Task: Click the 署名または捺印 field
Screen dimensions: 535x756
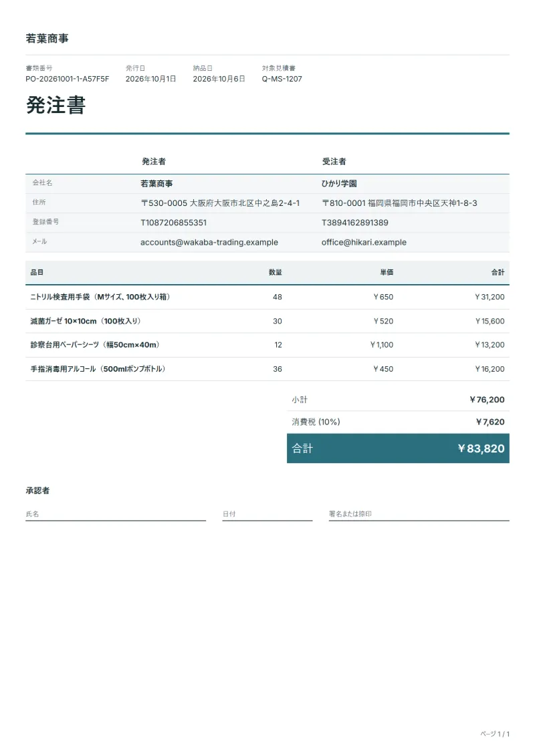Action: tap(419, 514)
